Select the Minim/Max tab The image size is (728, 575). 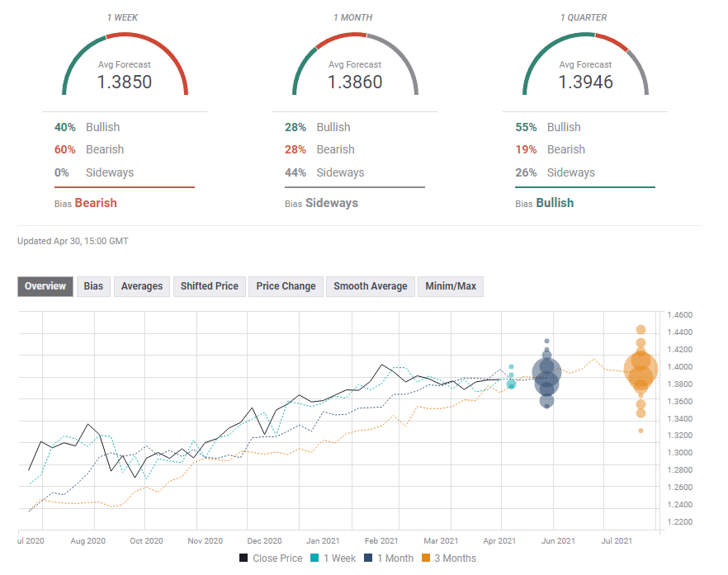451,286
